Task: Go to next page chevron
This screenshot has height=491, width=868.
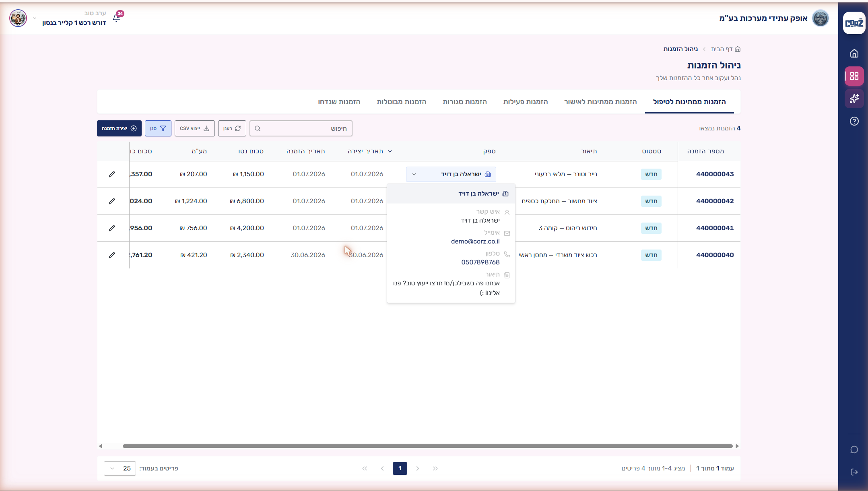Action: pos(382,468)
